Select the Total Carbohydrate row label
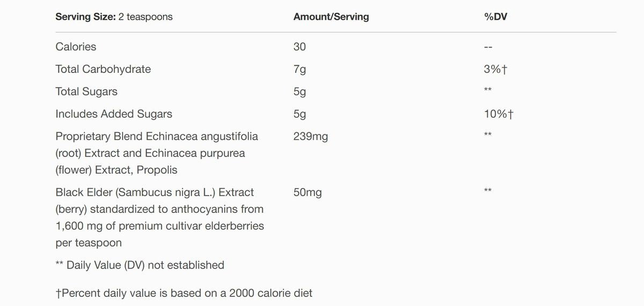 pyautogui.click(x=103, y=69)
